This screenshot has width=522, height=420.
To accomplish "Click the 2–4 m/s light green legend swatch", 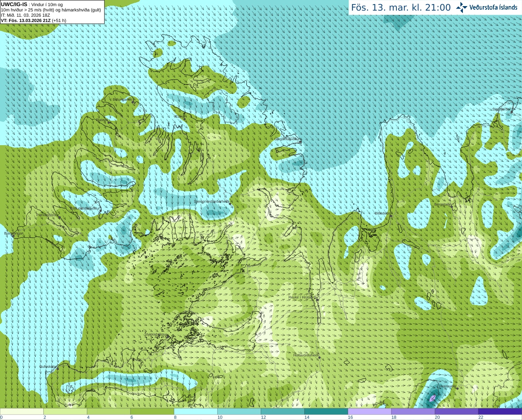I will point(65,411).
